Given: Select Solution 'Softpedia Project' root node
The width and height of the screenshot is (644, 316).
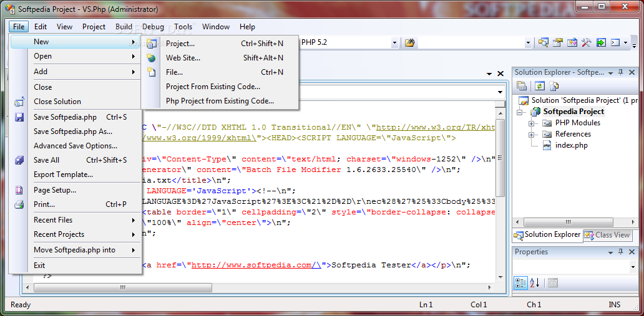Looking at the screenshot, I should pos(584,100).
